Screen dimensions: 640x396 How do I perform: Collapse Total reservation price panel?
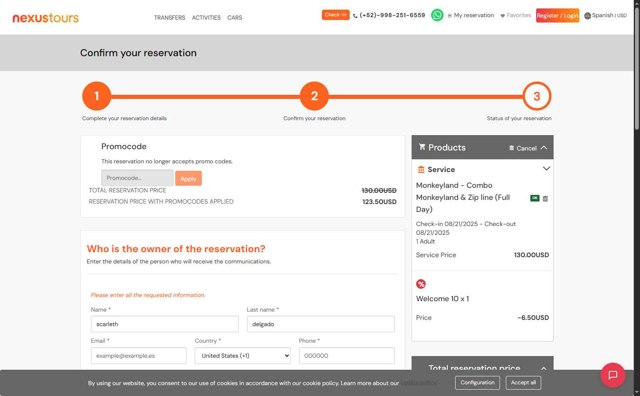tap(544, 368)
